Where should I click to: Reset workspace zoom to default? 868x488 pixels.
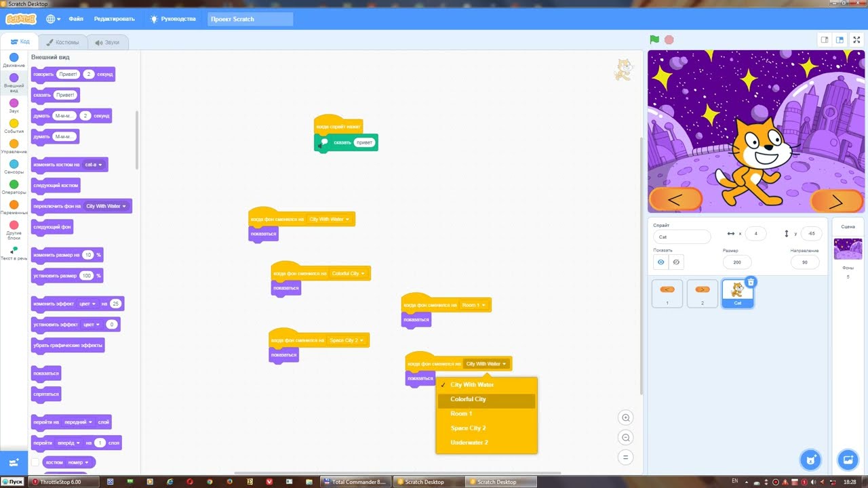(x=626, y=457)
